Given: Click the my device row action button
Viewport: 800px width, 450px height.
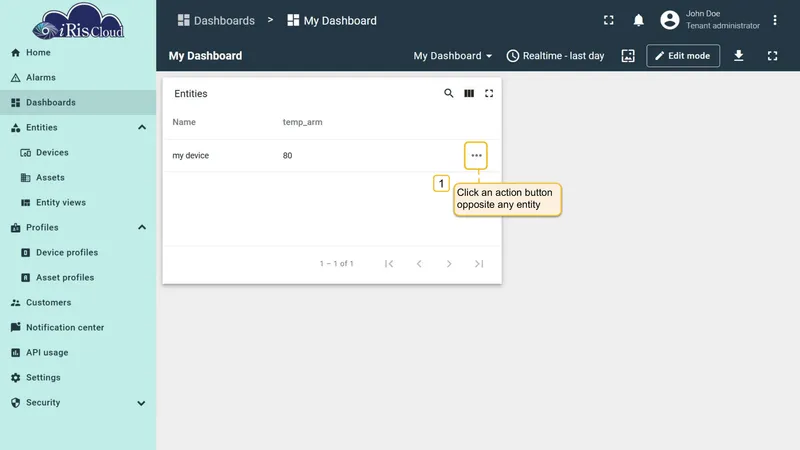Looking at the screenshot, I should pyautogui.click(x=476, y=156).
